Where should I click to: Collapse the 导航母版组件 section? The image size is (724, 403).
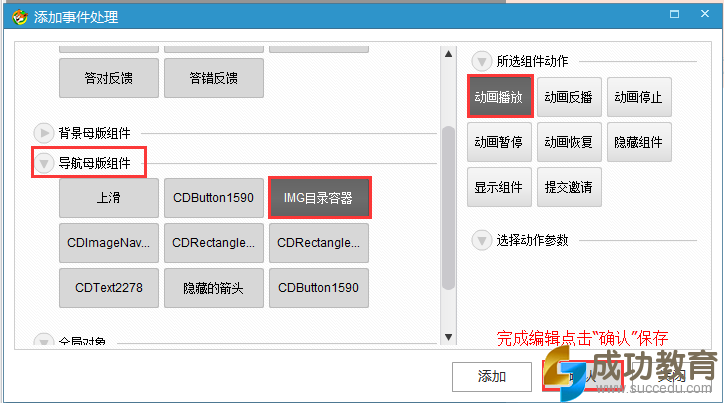click(45, 162)
